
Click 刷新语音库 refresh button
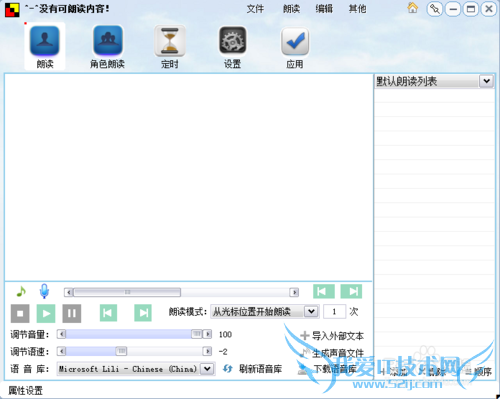(x=252, y=369)
